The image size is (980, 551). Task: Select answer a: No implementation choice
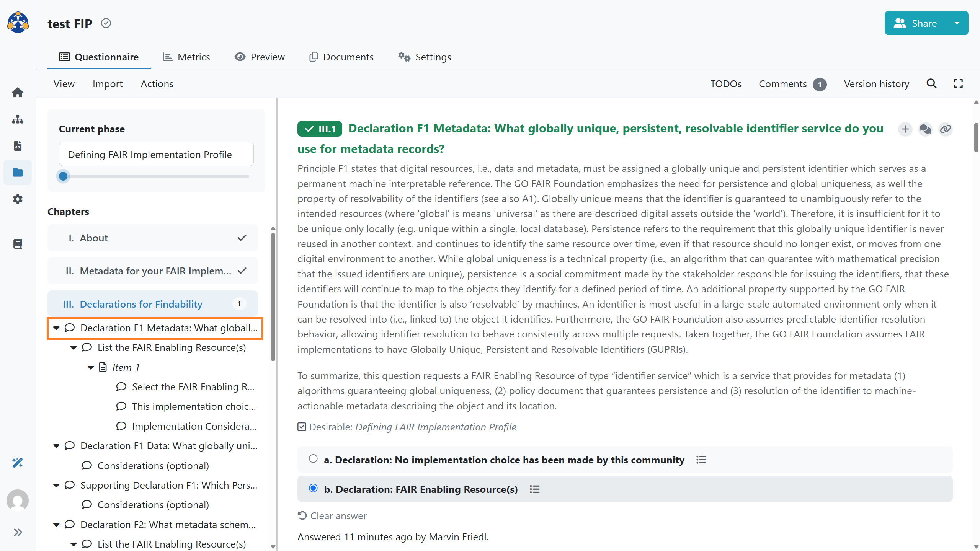313,458
